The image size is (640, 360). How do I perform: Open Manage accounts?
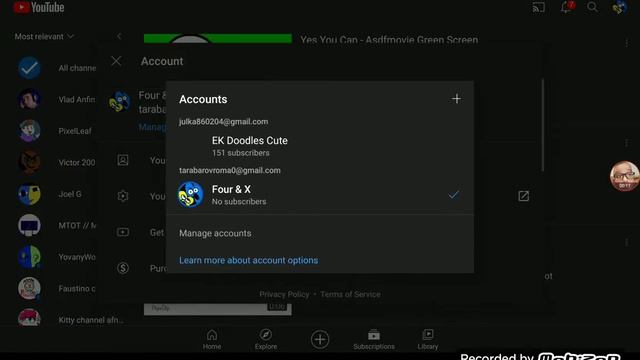pyautogui.click(x=215, y=233)
